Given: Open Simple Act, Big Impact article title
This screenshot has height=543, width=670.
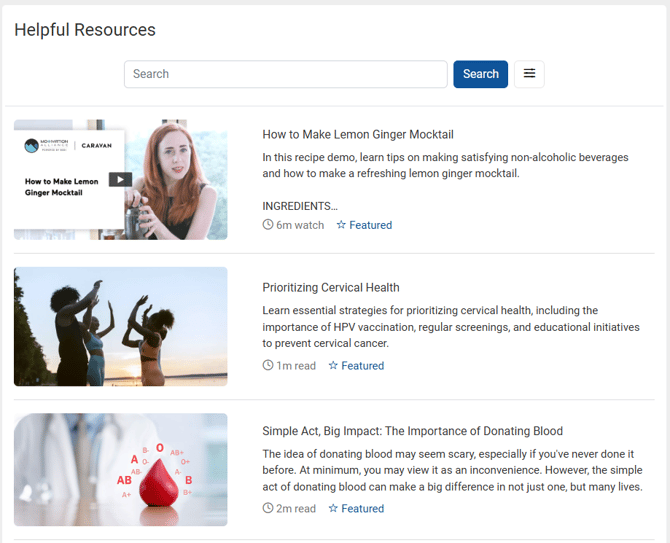Looking at the screenshot, I should coord(412,431).
